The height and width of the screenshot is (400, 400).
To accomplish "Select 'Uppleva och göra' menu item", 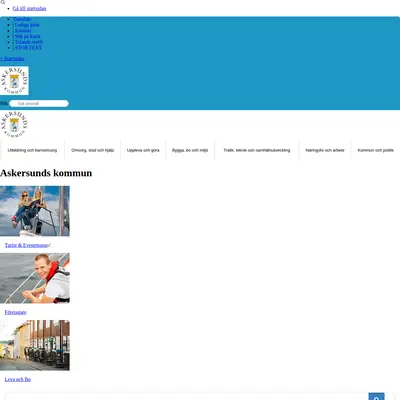I will 143,150.
